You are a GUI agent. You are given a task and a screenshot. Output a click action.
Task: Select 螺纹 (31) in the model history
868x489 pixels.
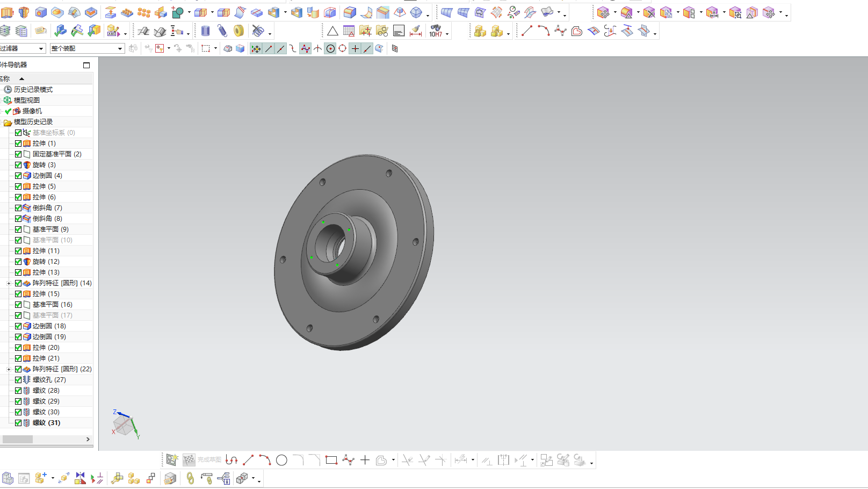pos(46,423)
